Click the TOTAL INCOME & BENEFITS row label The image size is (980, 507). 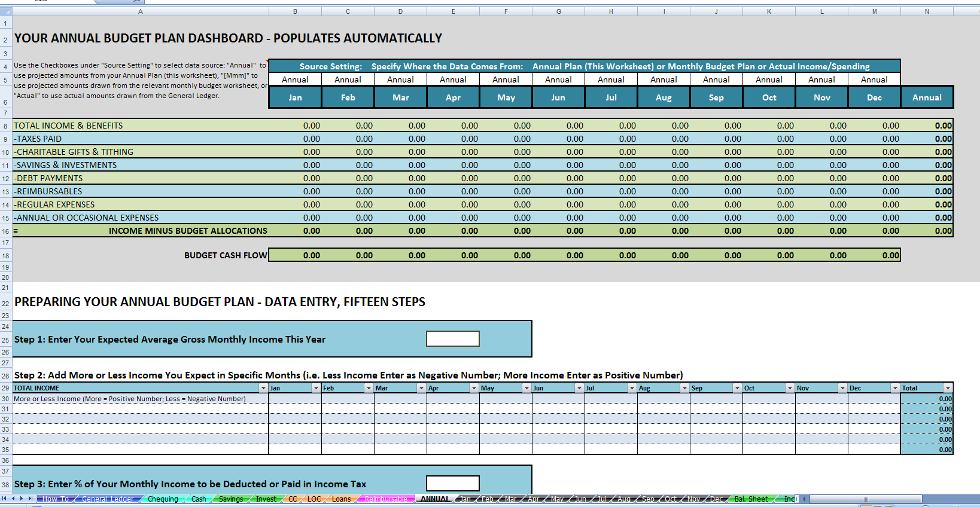tap(68, 126)
